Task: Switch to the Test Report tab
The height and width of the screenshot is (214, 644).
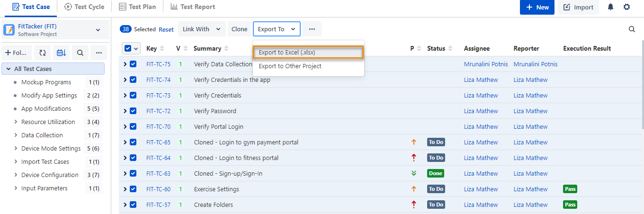Action: pos(193,7)
